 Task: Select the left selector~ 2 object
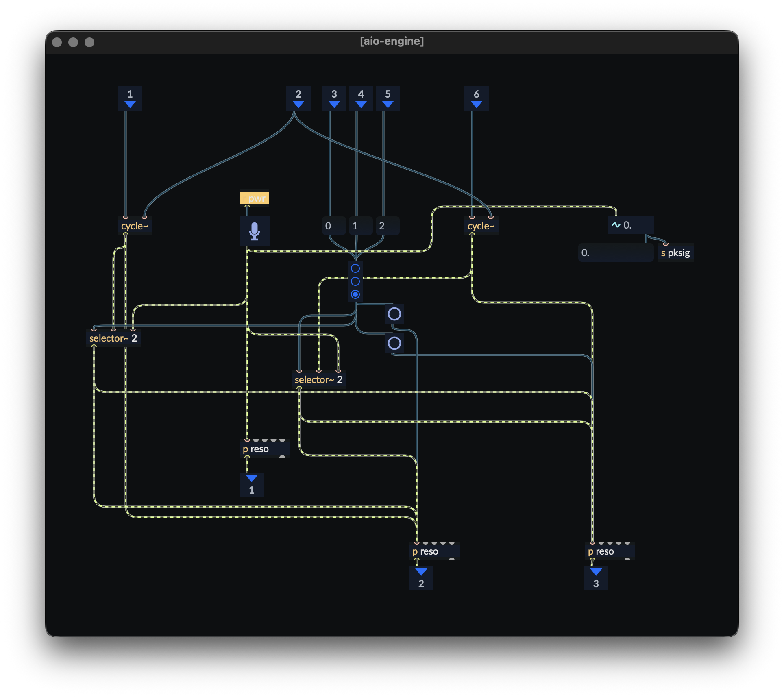(113, 338)
